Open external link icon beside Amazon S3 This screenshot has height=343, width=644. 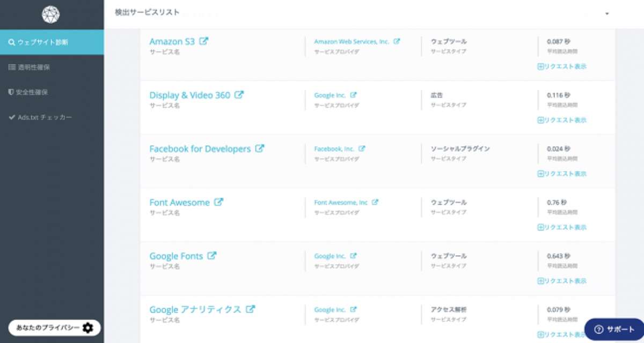pyautogui.click(x=204, y=41)
